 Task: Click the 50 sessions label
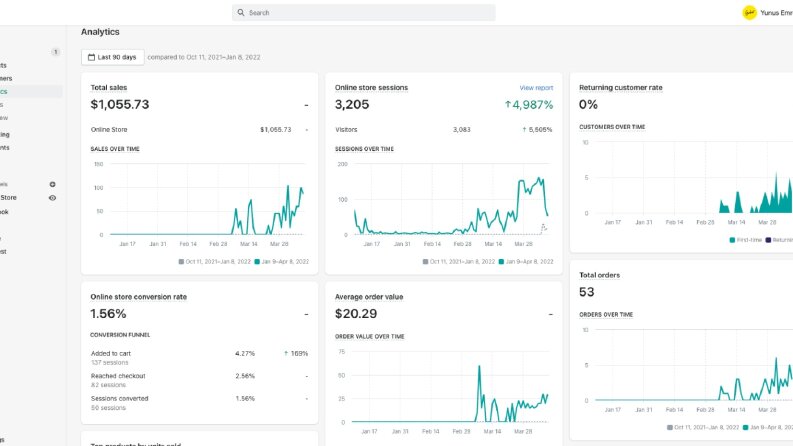(x=108, y=408)
